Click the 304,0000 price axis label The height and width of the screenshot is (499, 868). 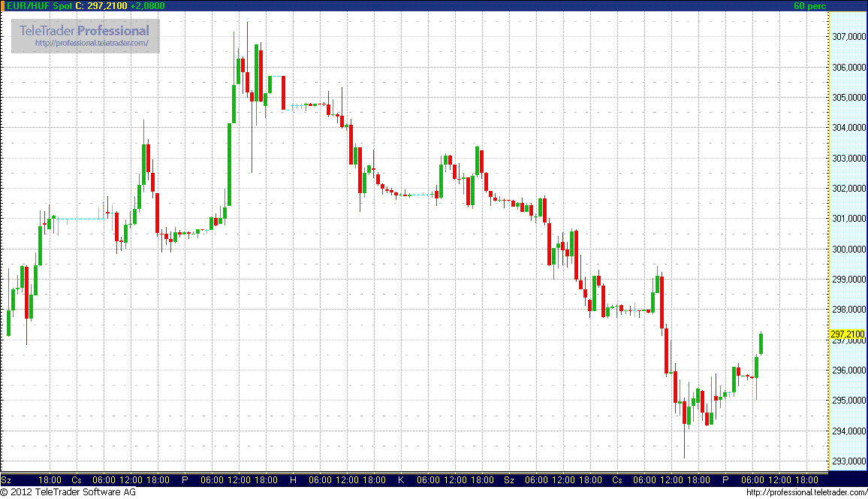849,128
